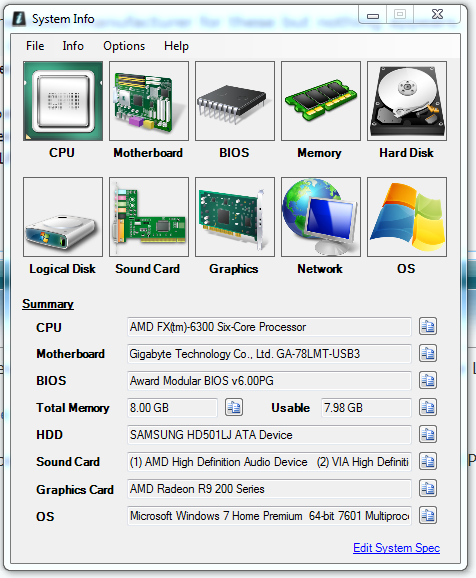Select the Memory module icon

click(321, 101)
